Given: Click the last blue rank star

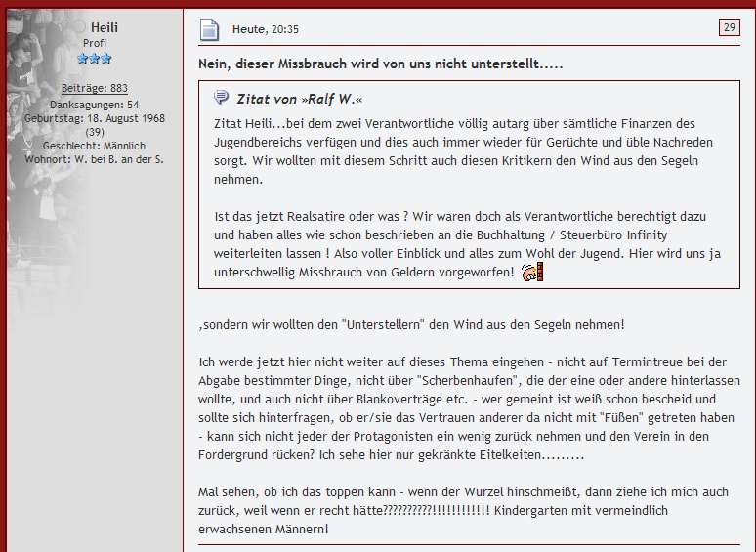Looking at the screenshot, I should [x=106, y=59].
